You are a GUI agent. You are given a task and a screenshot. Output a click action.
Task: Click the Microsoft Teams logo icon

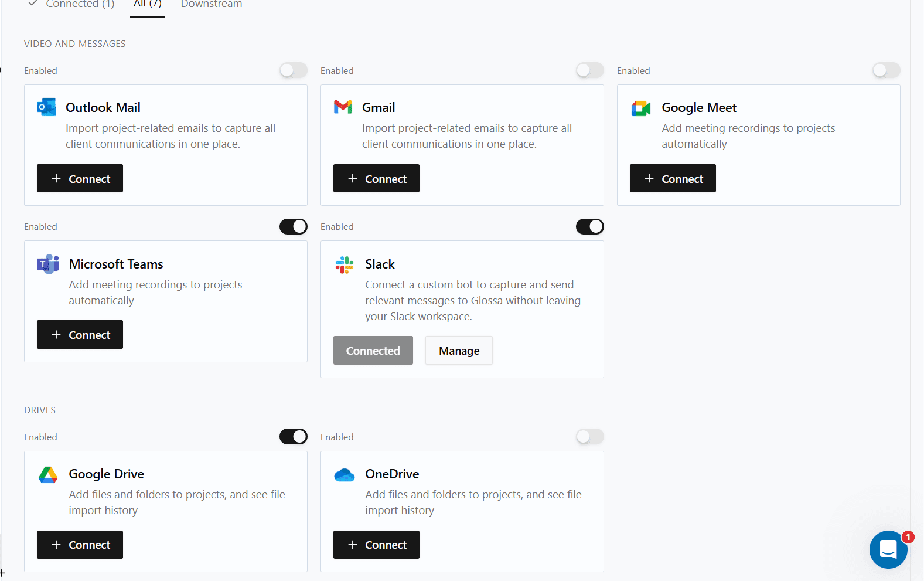coord(48,264)
